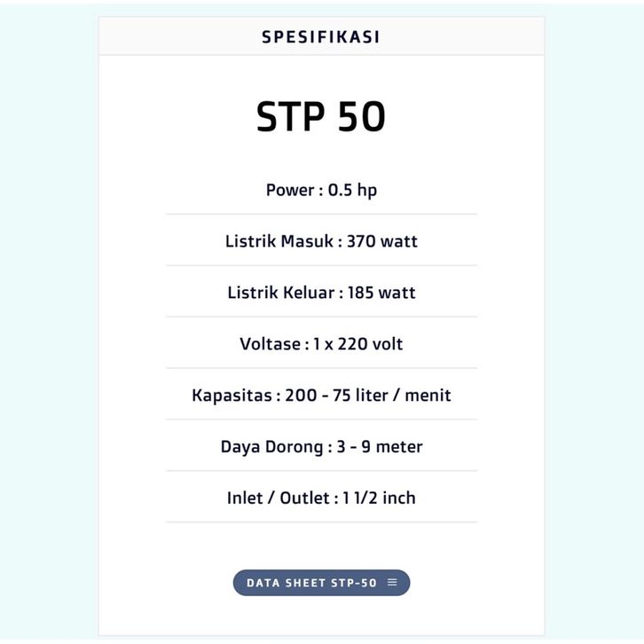The height and width of the screenshot is (644, 644).
Task: Select the 370 watt value
Action: (x=381, y=241)
